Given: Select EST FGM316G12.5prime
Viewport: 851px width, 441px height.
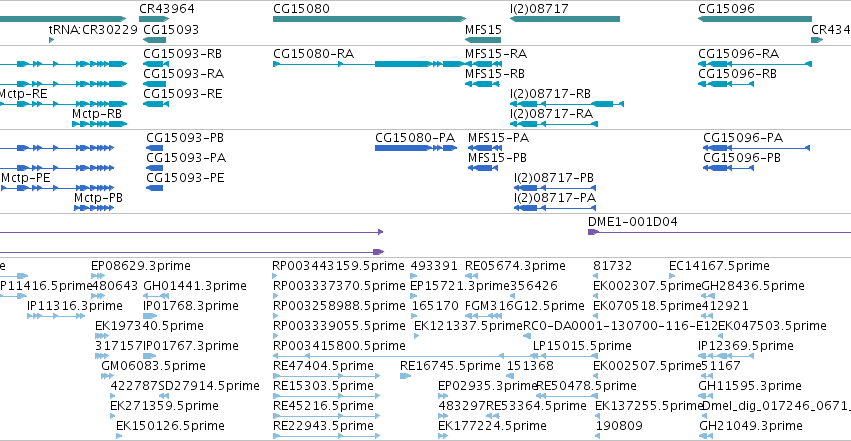Looking at the screenshot, I should pos(524,306).
